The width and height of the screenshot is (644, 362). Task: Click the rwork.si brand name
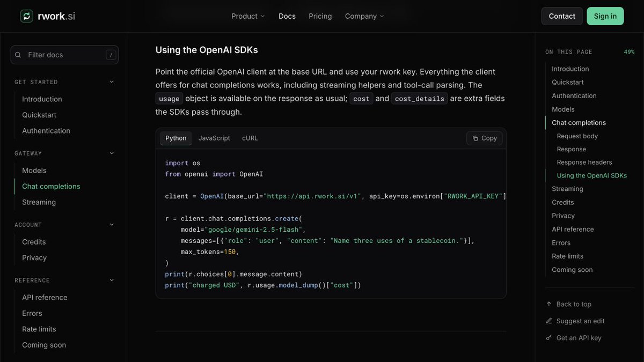(x=56, y=16)
